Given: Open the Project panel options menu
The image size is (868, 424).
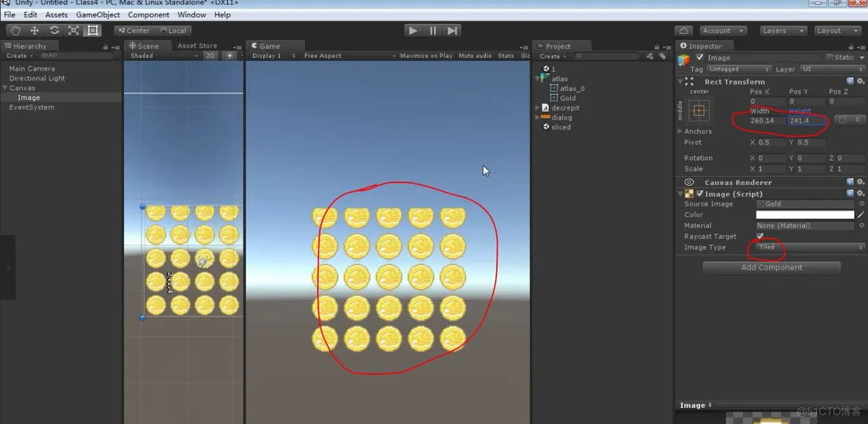Looking at the screenshot, I should pyautogui.click(x=667, y=48).
